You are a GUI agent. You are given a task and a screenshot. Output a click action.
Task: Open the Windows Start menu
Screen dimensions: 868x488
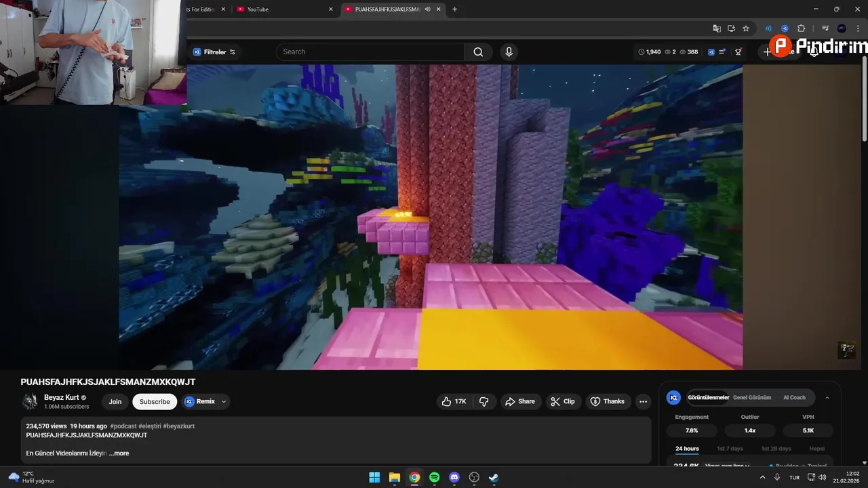[x=374, y=477]
